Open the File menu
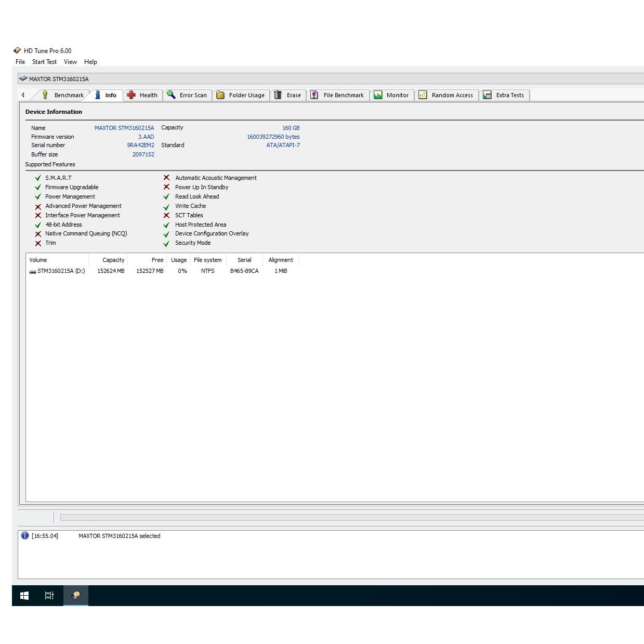Screen dimensions: 644x644 [20, 62]
